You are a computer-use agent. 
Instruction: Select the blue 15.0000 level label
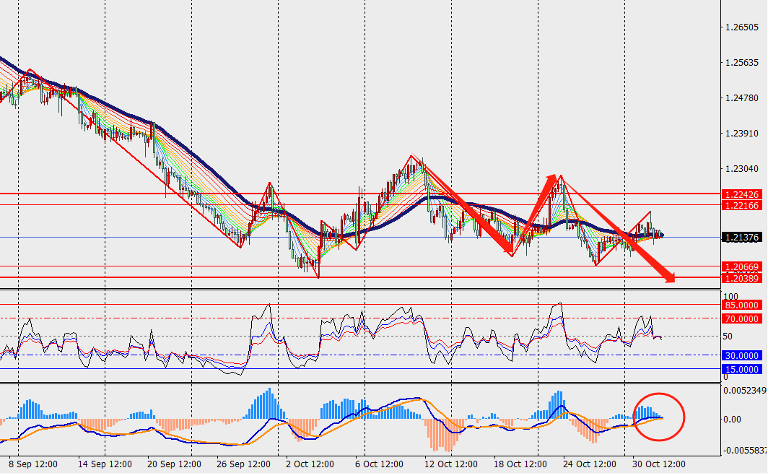click(x=742, y=369)
